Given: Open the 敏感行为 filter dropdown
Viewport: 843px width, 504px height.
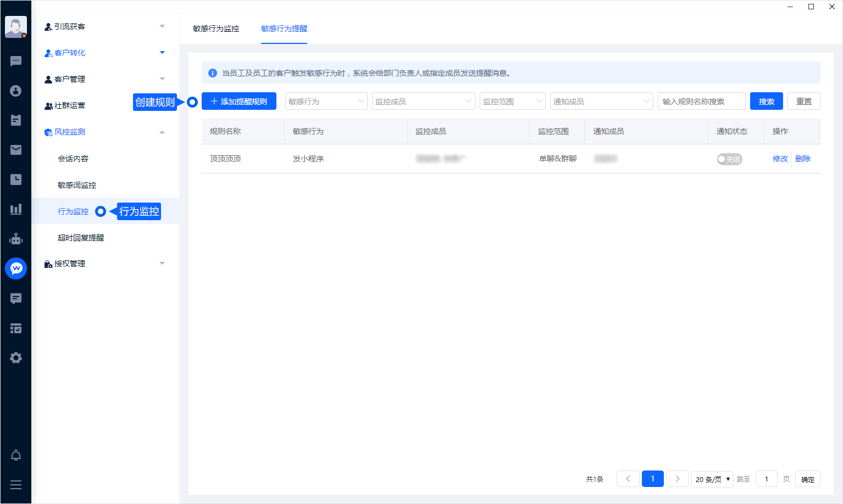Looking at the screenshot, I should pos(326,102).
